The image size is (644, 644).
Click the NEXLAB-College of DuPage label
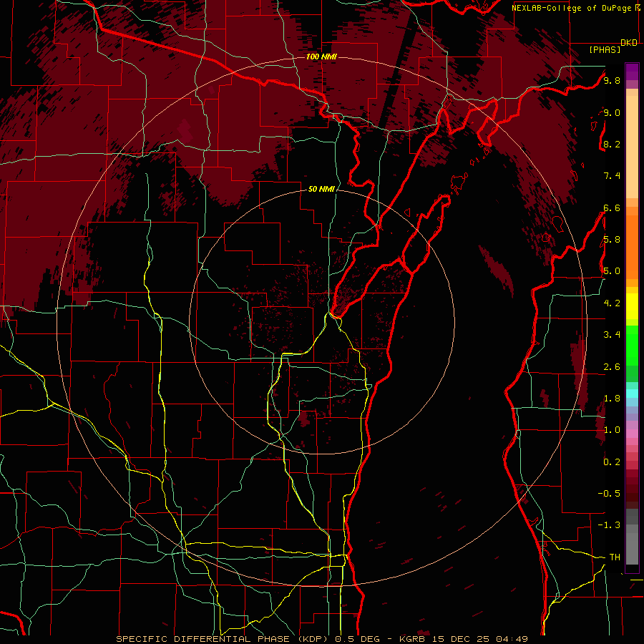[x=572, y=8]
